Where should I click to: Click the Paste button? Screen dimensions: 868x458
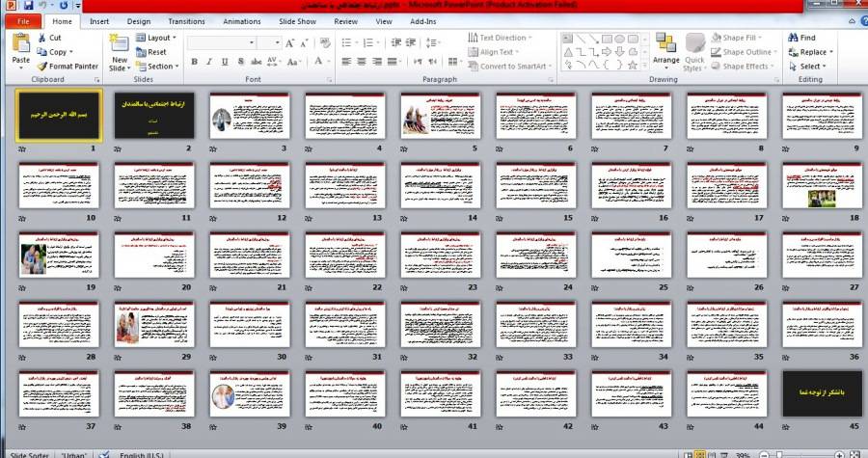coord(20,50)
